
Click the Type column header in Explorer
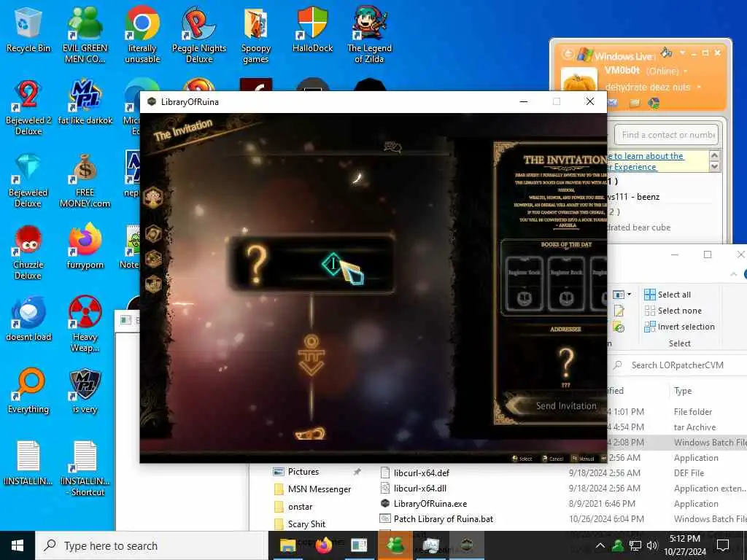(683, 391)
